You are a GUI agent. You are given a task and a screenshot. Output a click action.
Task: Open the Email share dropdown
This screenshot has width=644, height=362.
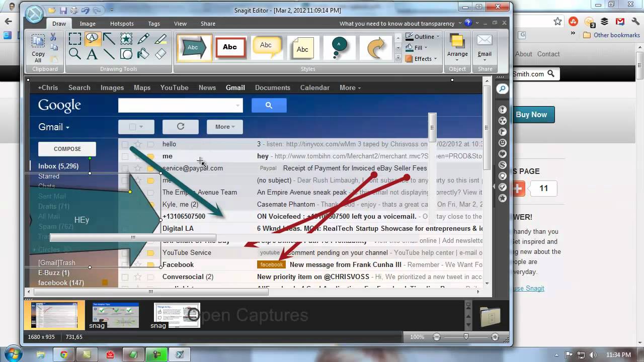coord(485,48)
